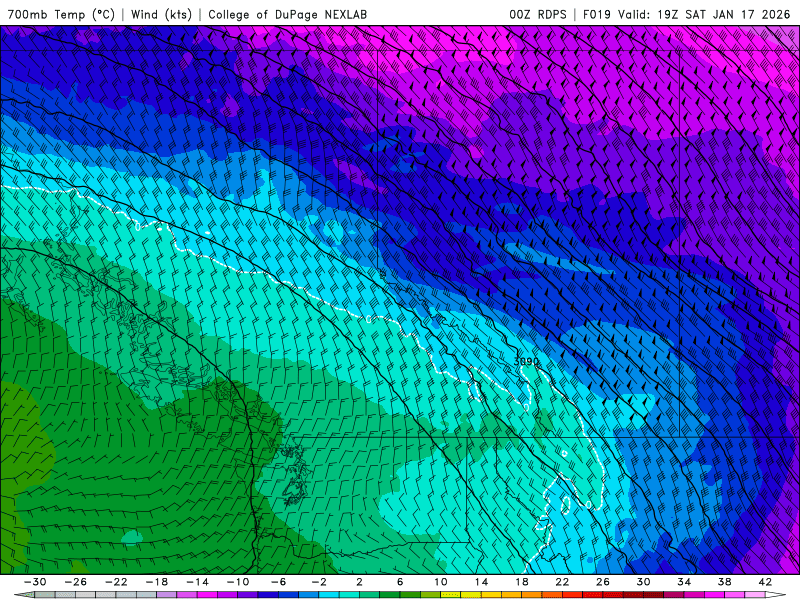Viewport: 800px width, 600px height.
Task: Click the -2 color scale label
Action: coord(319,582)
